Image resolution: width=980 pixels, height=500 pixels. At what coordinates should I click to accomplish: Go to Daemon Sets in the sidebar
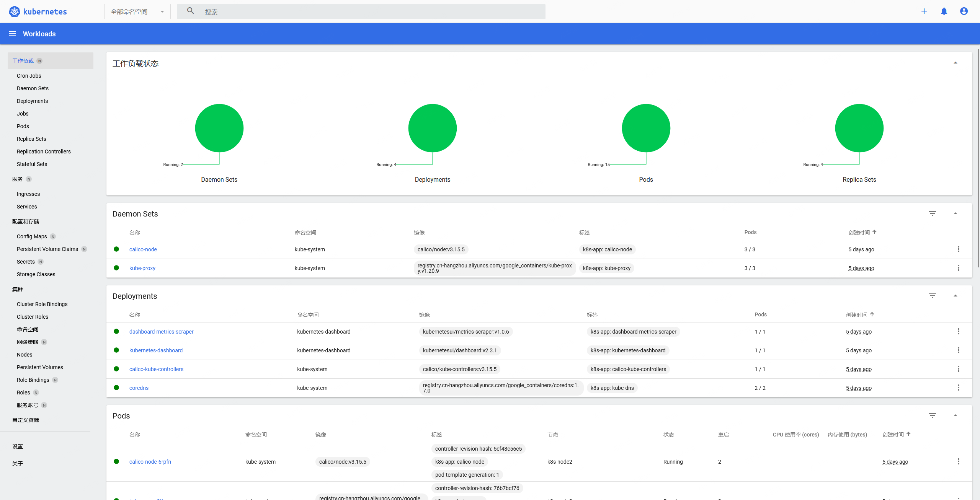[33, 88]
